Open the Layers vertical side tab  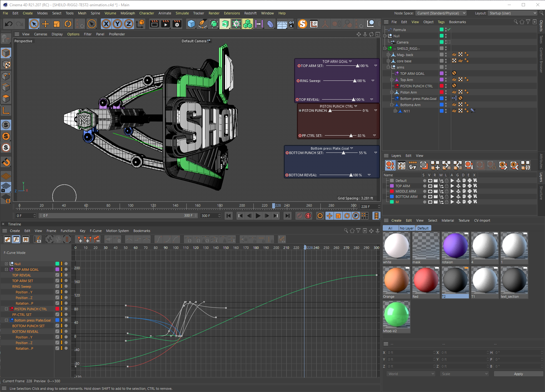(x=541, y=177)
